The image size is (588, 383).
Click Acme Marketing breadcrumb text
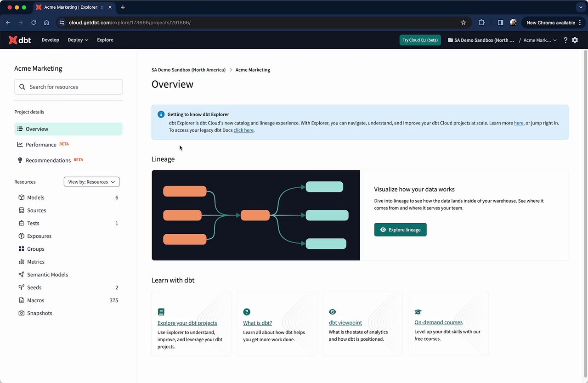(253, 70)
